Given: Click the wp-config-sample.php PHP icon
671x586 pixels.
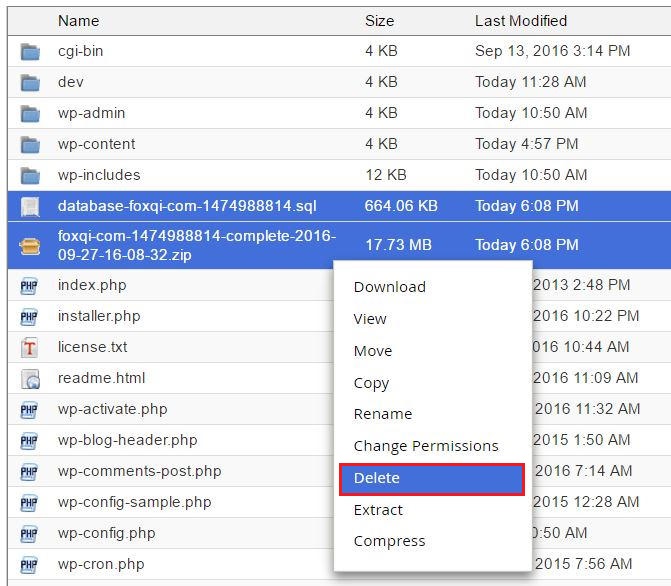Looking at the screenshot, I should 29,503.
